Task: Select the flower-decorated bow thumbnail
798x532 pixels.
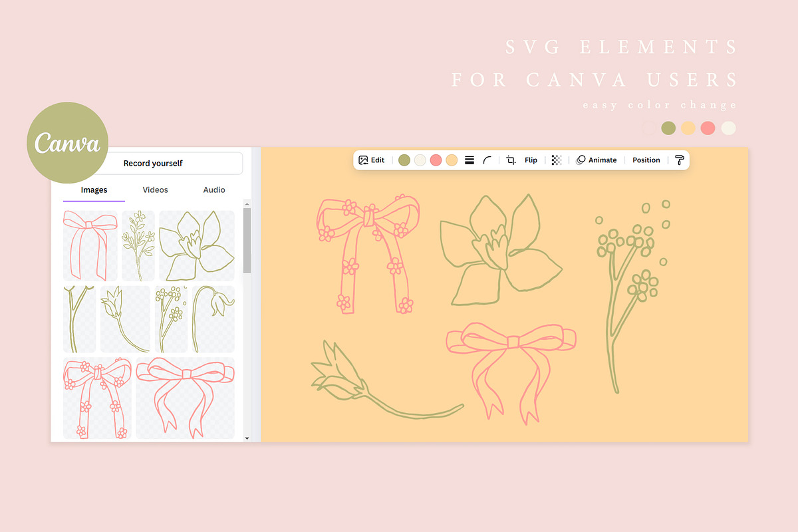Action: (98, 398)
